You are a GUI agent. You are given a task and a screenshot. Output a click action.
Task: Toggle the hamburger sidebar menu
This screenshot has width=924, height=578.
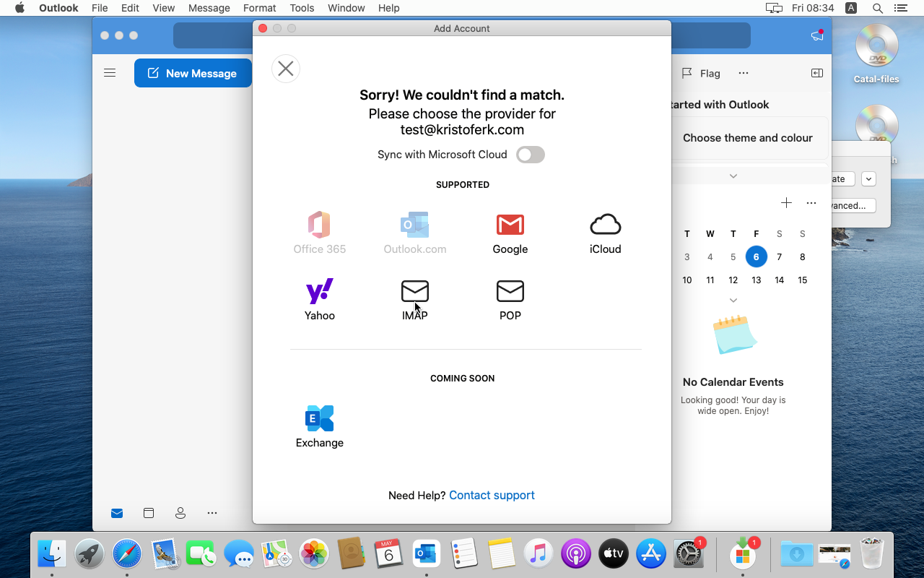[x=110, y=73]
